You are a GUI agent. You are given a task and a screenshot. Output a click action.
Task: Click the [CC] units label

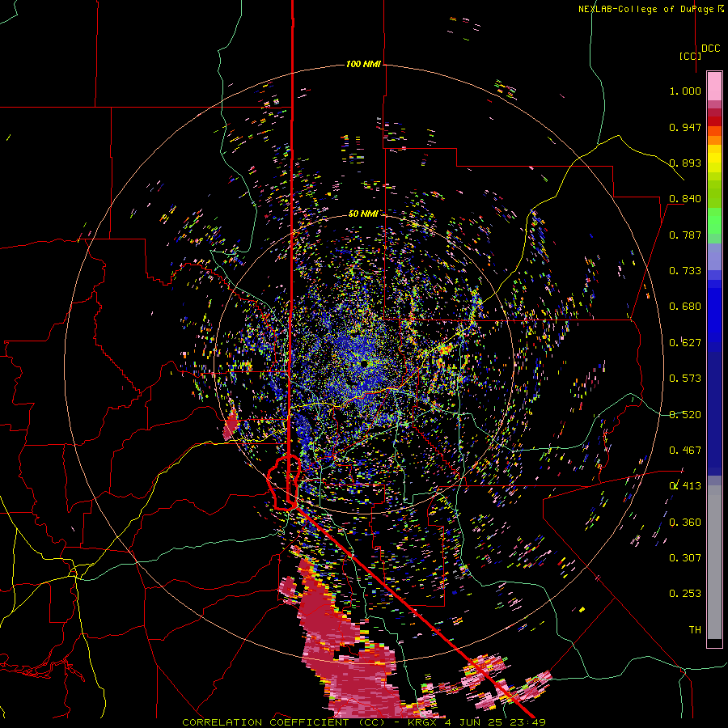coord(690,56)
